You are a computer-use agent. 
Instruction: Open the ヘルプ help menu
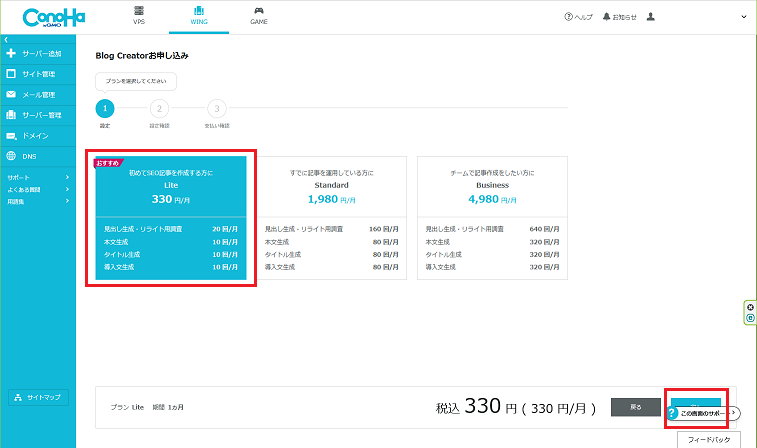(x=578, y=17)
